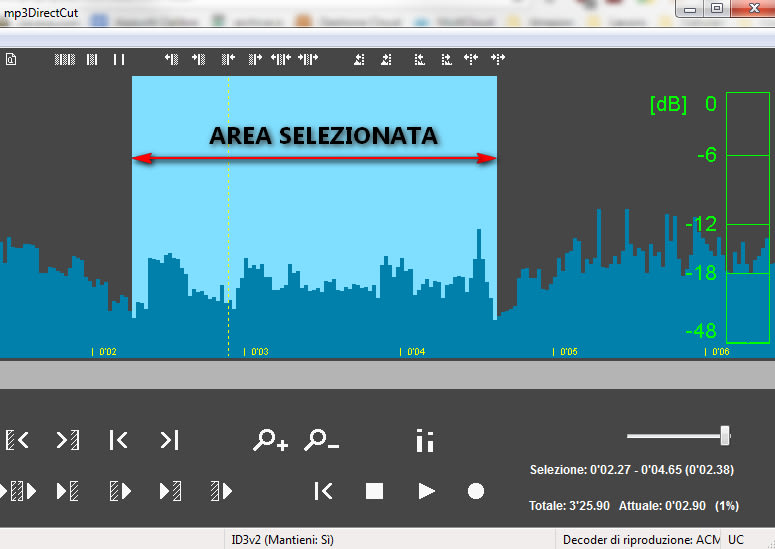Click the 0'06 time marker

click(717, 352)
